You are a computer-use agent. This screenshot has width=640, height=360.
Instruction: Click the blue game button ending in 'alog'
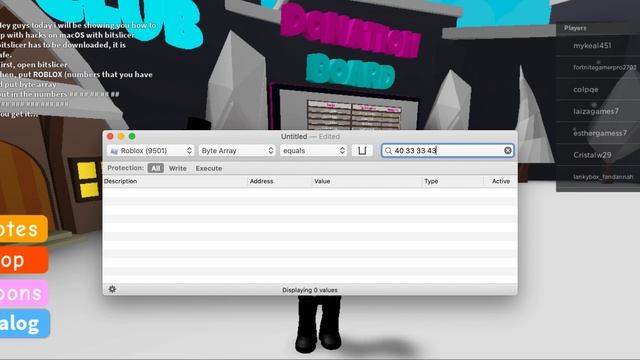[x=24, y=324]
